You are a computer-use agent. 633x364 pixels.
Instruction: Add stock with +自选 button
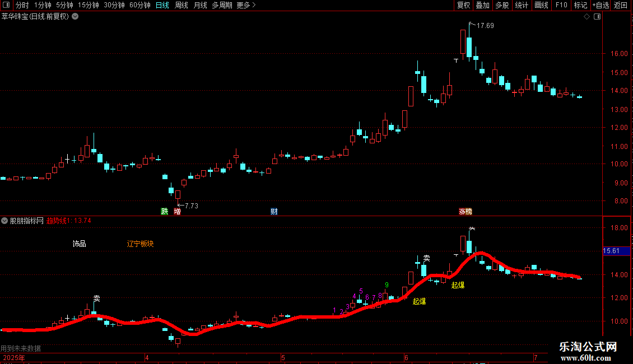(x=601, y=5)
